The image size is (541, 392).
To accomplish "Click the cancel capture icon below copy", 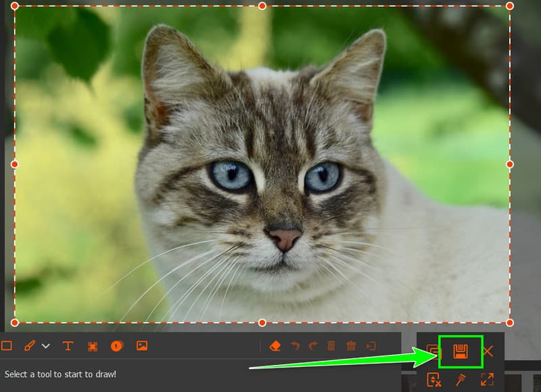I will pos(434,380).
